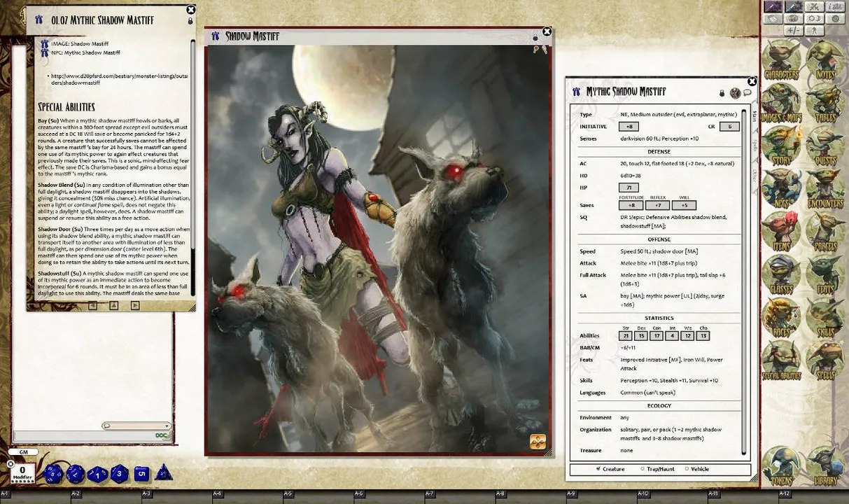Open the Tokens sidebar panel
The height and width of the screenshot is (504, 849).
[x=782, y=467]
